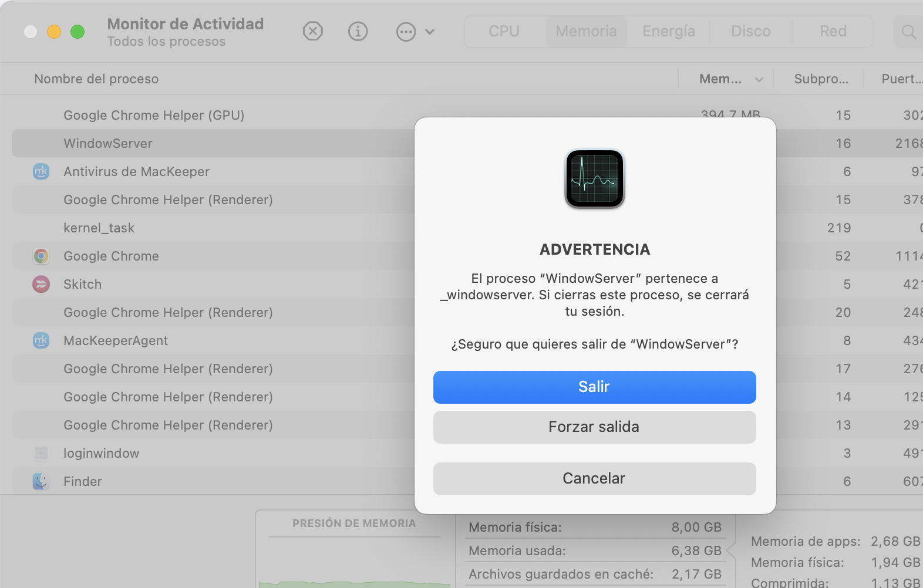Select the MacKeeperAgent process name
This screenshot has width=923, height=588.
click(116, 340)
